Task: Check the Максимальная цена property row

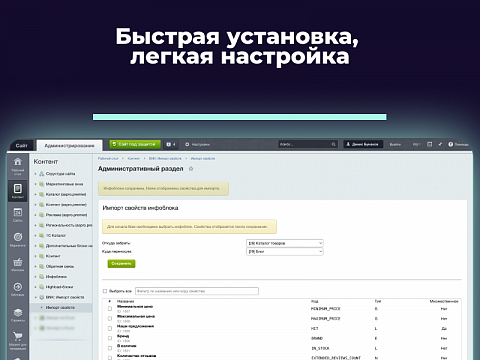Action: pos(110,319)
